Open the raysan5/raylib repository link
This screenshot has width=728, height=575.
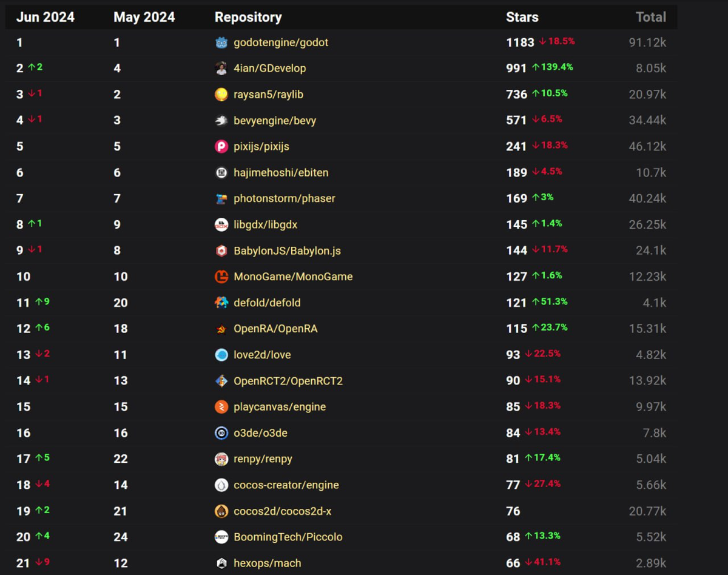268,95
